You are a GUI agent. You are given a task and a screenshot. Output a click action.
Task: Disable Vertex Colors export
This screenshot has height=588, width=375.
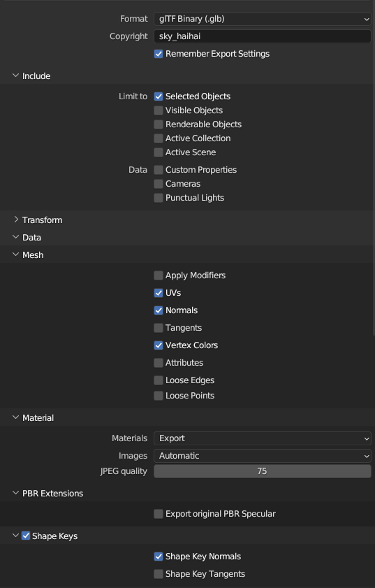click(x=159, y=345)
